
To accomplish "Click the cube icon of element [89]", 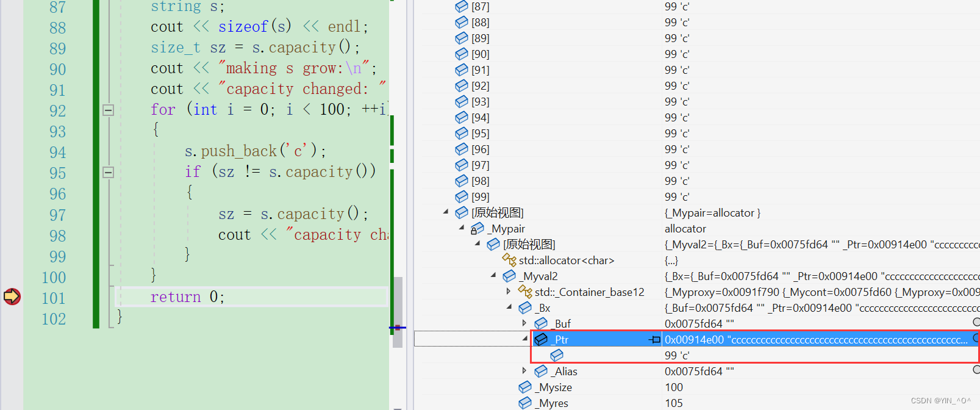I will pos(462,38).
